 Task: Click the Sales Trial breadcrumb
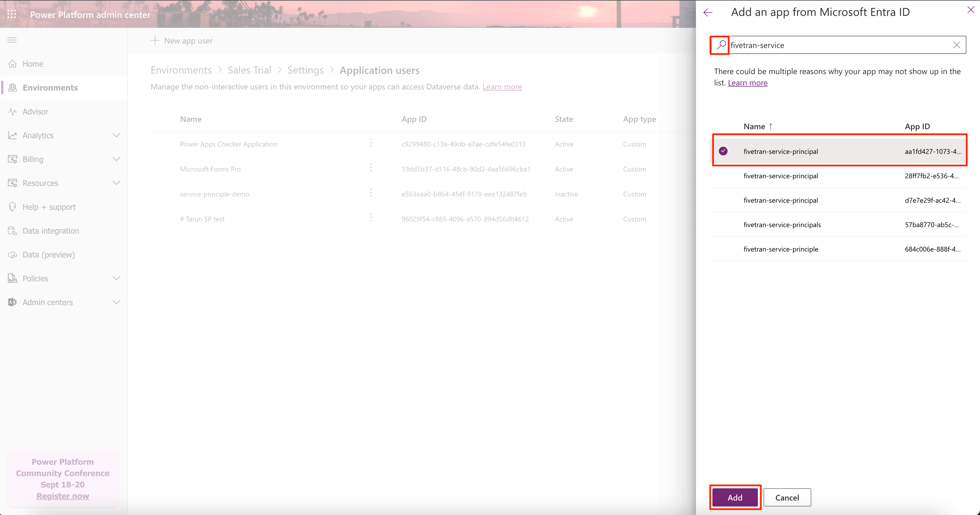tap(249, 70)
